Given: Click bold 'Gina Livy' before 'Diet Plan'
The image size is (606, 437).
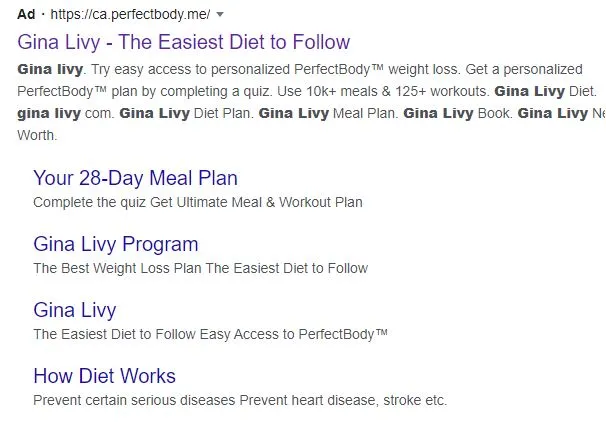Looking at the screenshot, I should [154, 114].
